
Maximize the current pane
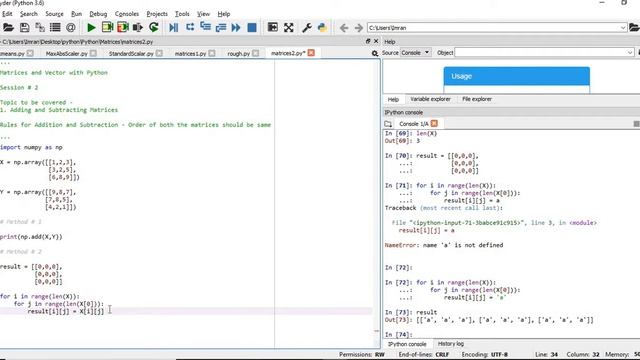[x=272, y=27]
